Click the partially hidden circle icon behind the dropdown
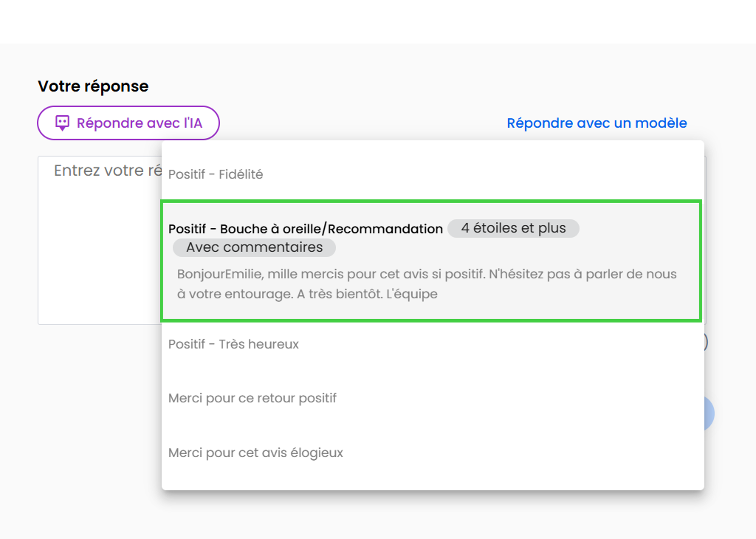 click(x=706, y=342)
